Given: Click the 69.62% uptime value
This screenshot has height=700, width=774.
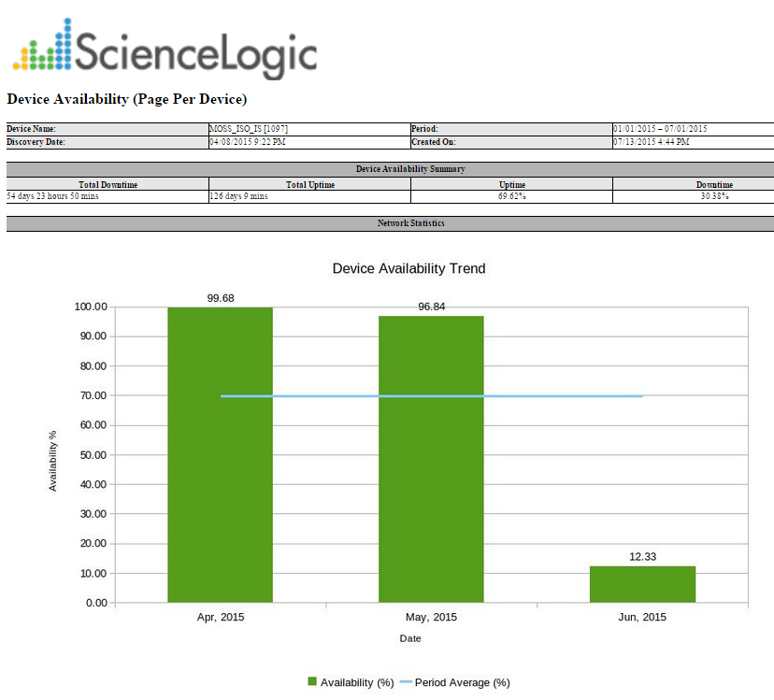Looking at the screenshot, I should pyautogui.click(x=512, y=196).
